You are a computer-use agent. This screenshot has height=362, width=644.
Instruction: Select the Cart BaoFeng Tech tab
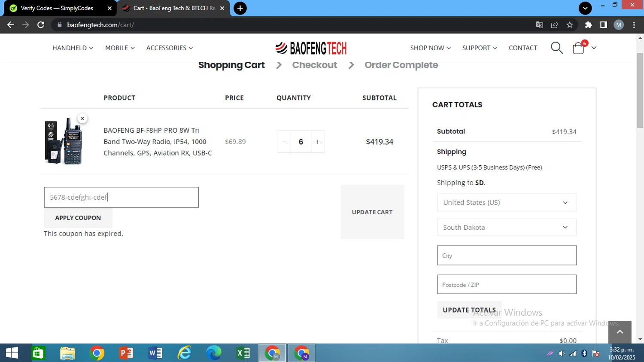click(173, 8)
